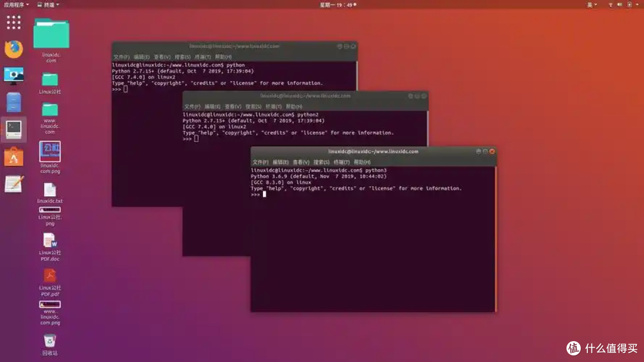This screenshot has height=362, width=644.
Task: Click the "$ python2" command line
Action: [x=250, y=115]
